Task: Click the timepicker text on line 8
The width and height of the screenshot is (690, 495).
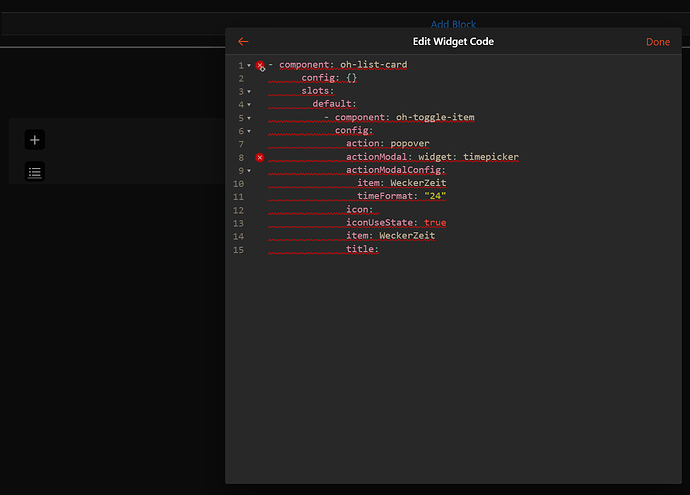Action: 490,157
